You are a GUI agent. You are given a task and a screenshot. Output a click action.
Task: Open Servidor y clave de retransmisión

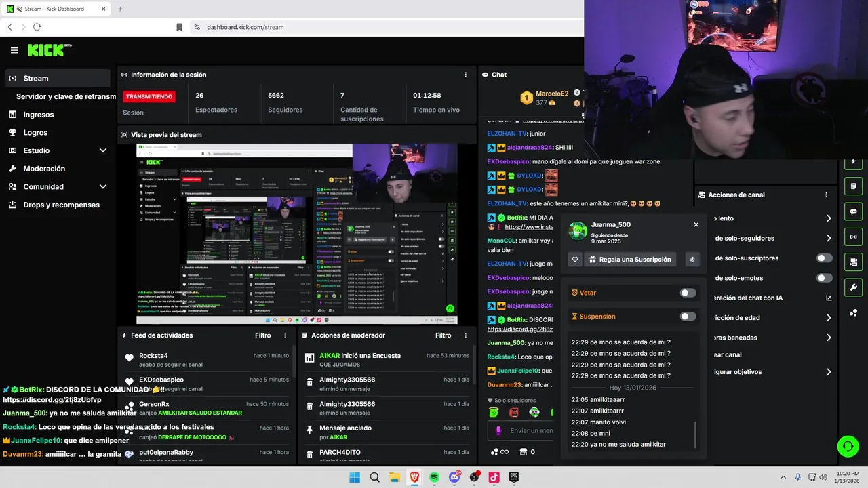(x=66, y=96)
